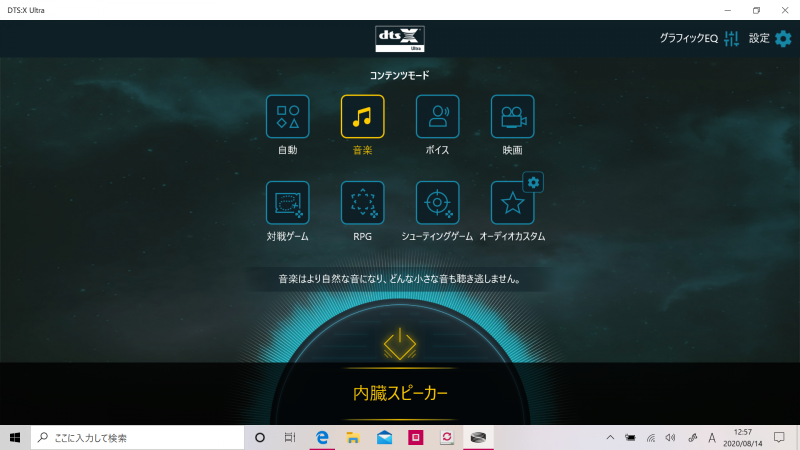
Task: Select the シューティングゲーム shooter mode icon
Action: click(x=437, y=203)
